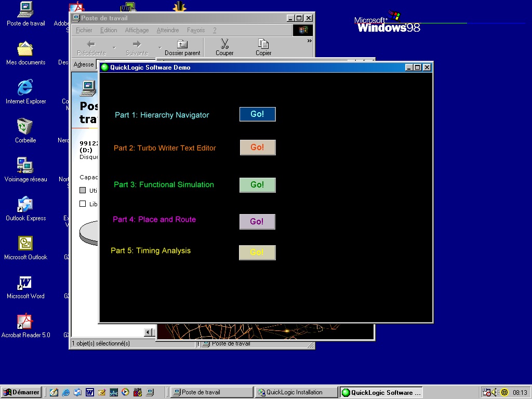This screenshot has width=532, height=399.
Task: Open the Démarrer start menu
Action: (21, 392)
